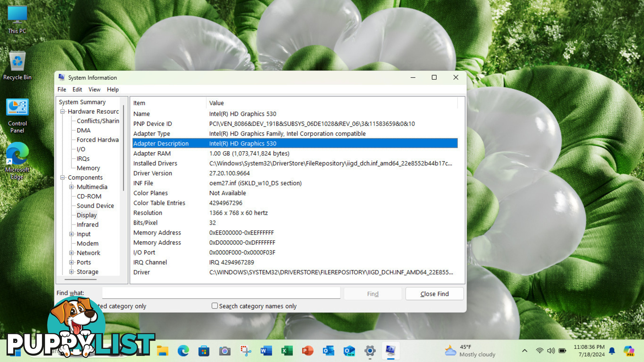Open the Recycle Bin desktop icon
Viewport: 644px width, 362px height.
[x=17, y=66]
